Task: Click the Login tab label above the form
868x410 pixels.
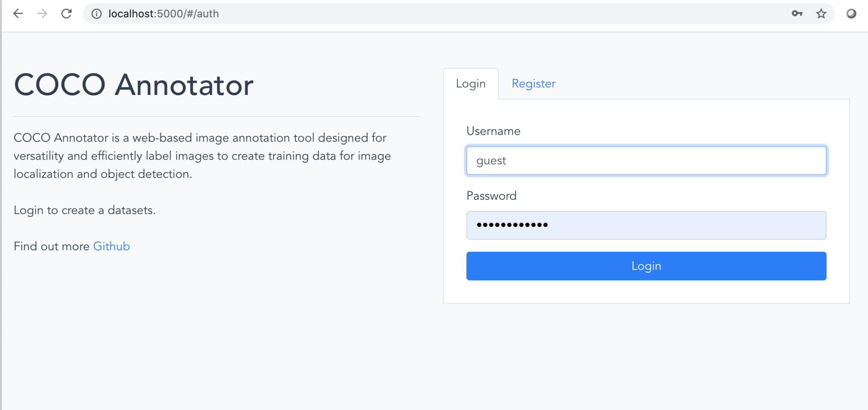Action: (x=470, y=84)
